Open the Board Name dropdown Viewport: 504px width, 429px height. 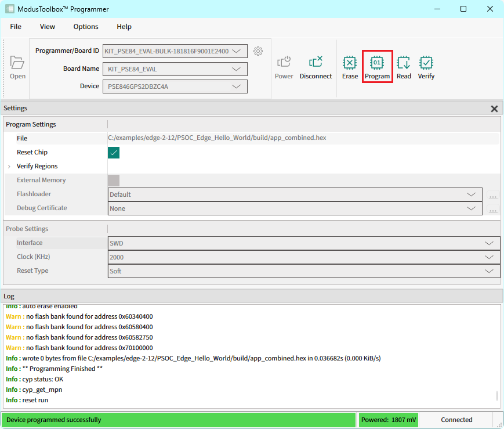coord(175,69)
